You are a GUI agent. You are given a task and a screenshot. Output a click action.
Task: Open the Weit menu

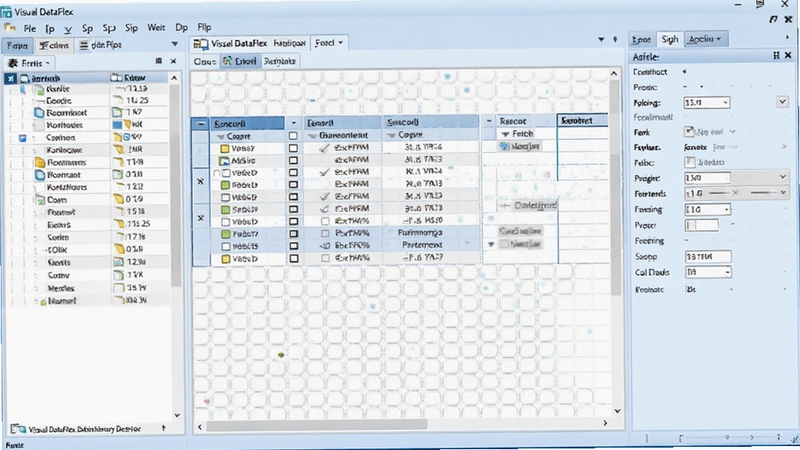point(156,28)
